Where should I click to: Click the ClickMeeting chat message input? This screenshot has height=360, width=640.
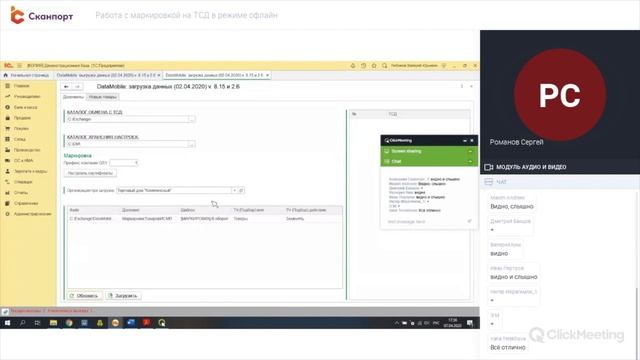click(426, 222)
